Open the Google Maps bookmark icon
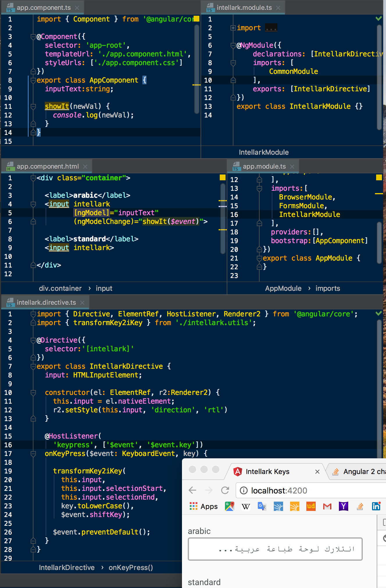This screenshot has height=588, width=386. click(230, 506)
